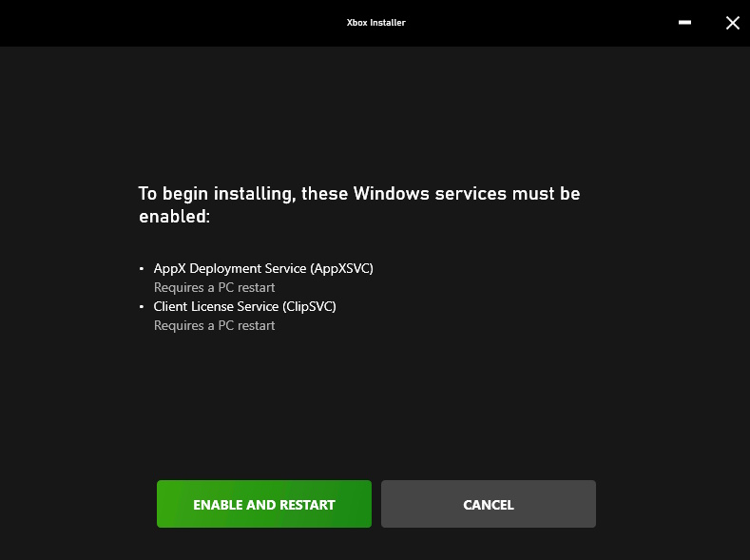Click the "(AppXSVC)" service short name
Image resolution: width=750 pixels, height=560 pixels.
tap(341, 269)
